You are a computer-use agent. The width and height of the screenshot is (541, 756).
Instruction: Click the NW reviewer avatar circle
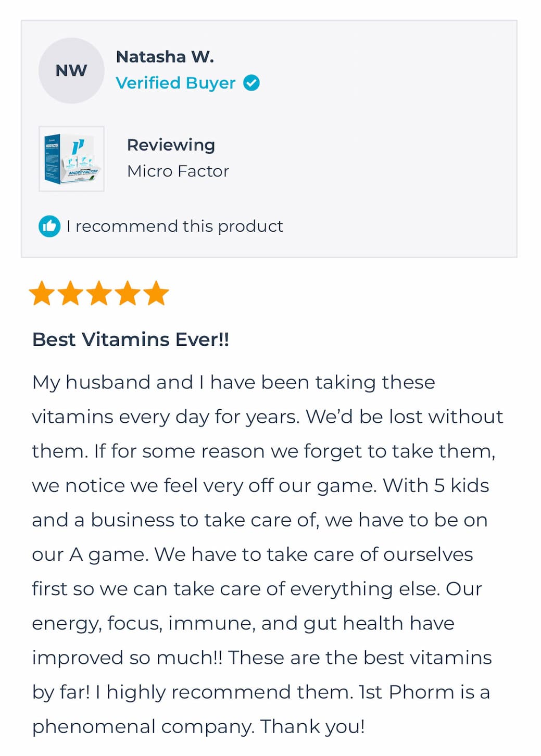pyautogui.click(x=71, y=71)
